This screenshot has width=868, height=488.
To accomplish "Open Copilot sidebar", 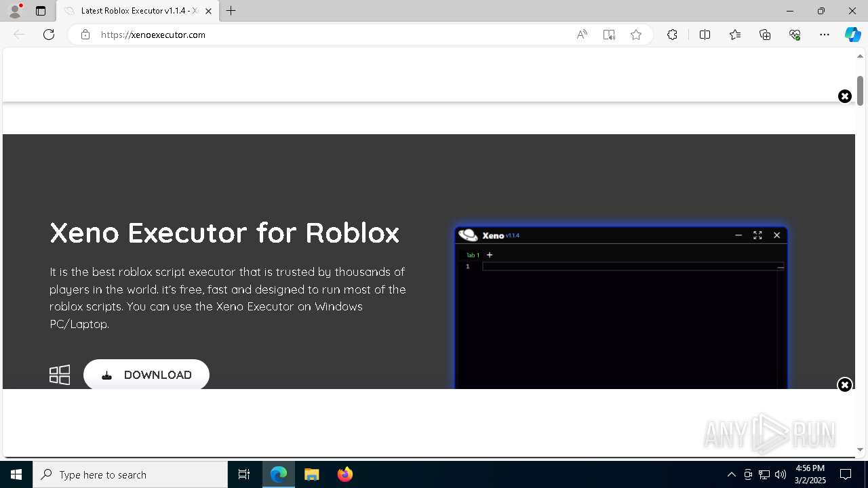I will pos(852,35).
